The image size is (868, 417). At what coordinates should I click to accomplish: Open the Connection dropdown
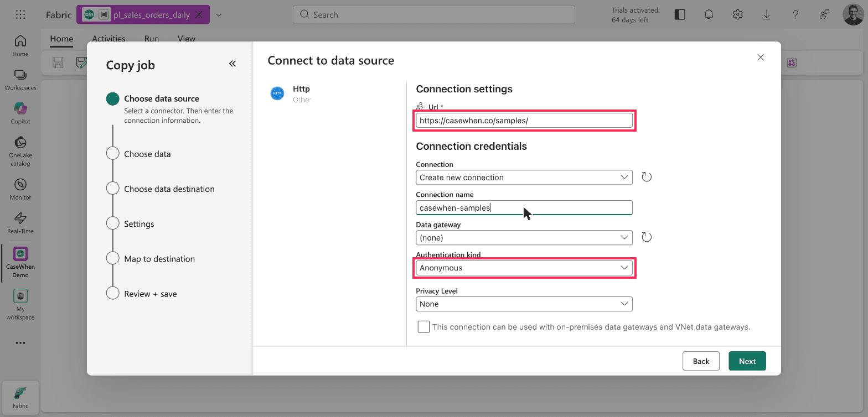tap(524, 178)
